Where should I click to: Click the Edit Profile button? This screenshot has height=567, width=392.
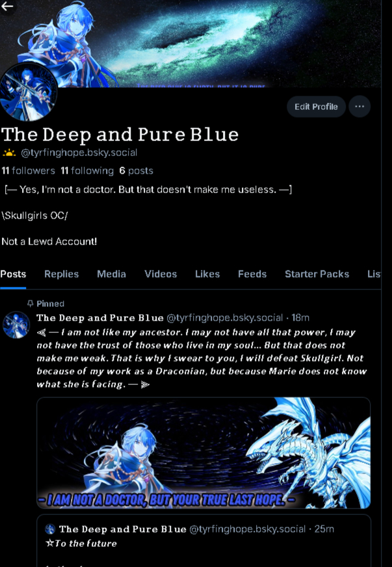coord(316,107)
